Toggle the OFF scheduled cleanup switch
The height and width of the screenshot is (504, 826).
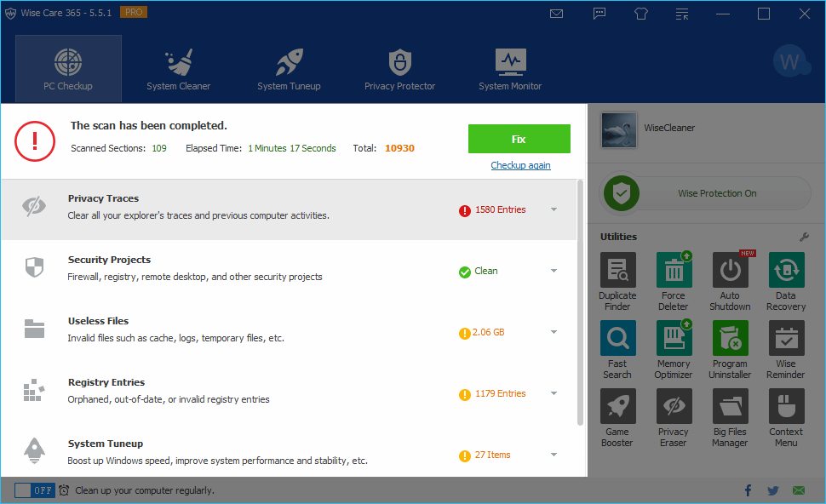point(35,490)
